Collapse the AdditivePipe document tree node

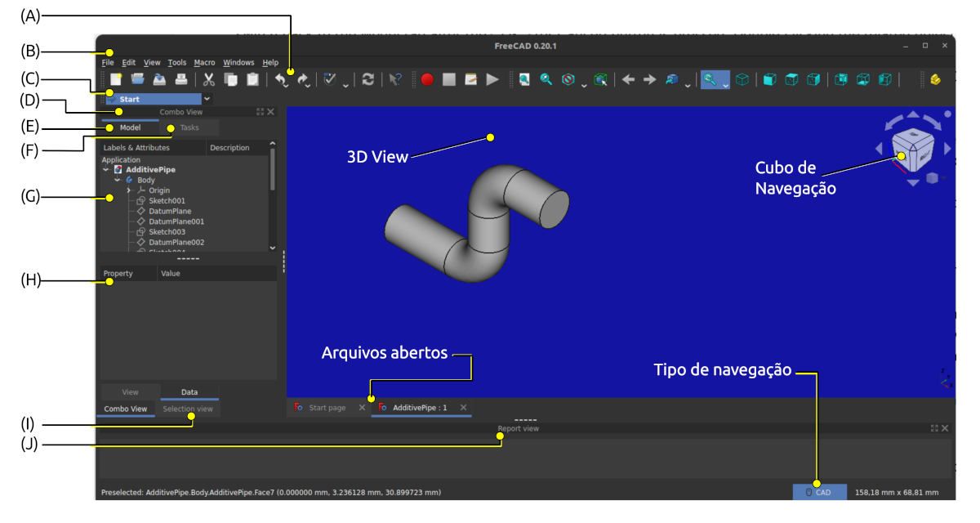click(107, 169)
